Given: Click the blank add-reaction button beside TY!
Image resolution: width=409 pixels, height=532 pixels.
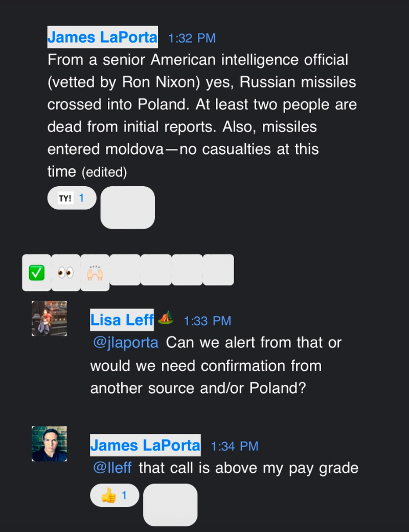Looking at the screenshot, I should [x=127, y=207].
